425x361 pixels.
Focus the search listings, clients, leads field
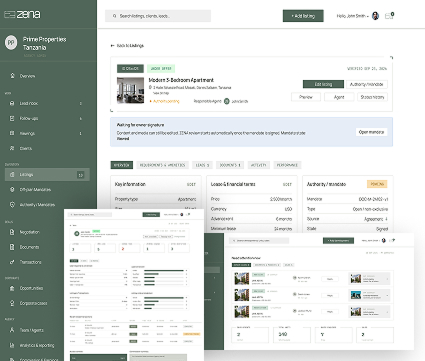click(158, 16)
